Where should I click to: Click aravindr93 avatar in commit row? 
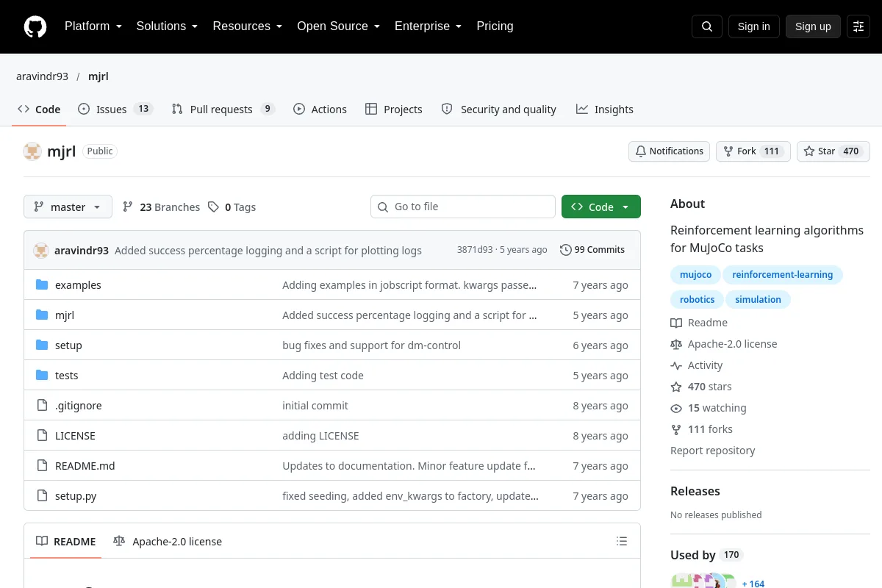[41, 251]
